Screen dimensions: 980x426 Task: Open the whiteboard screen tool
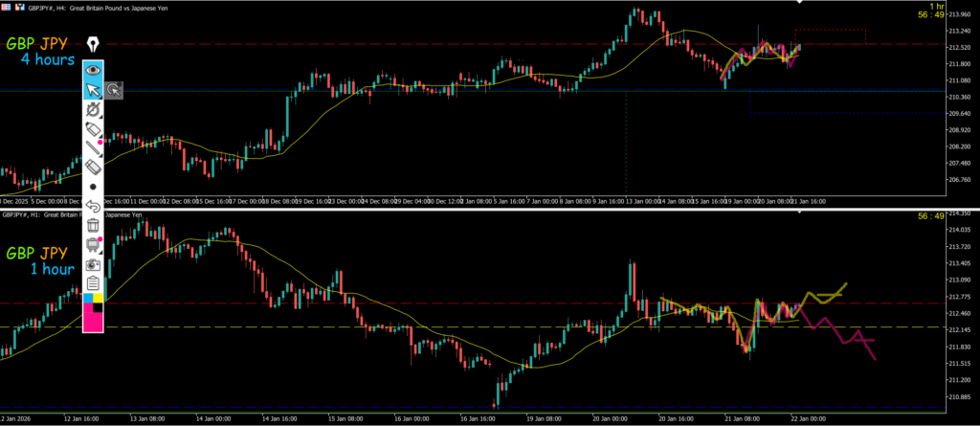point(93,244)
